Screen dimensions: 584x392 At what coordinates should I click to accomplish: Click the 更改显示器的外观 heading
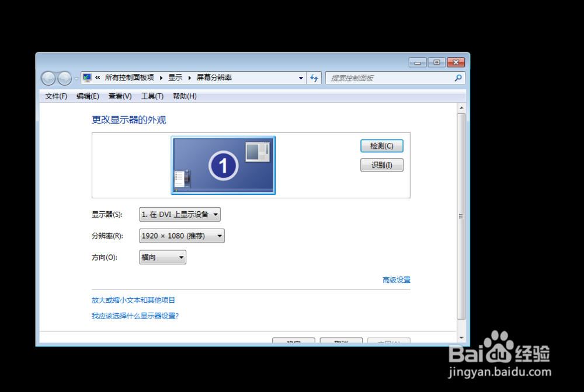(x=129, y=120)
